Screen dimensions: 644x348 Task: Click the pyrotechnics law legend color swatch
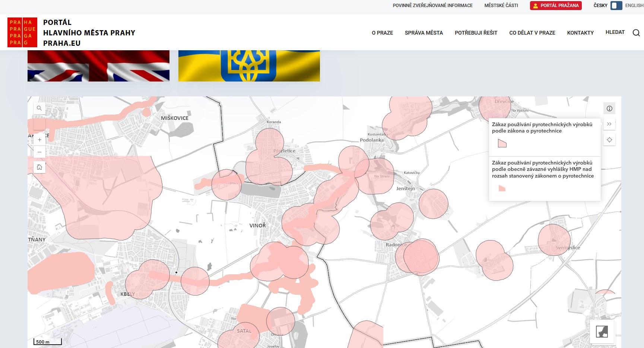(x=502, y=143)
